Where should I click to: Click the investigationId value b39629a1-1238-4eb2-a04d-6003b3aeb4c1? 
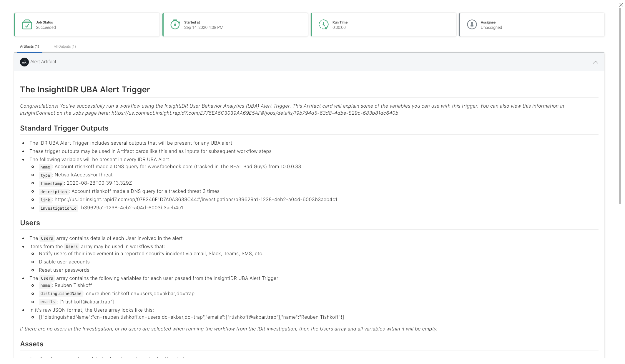[x=132, y=208]
